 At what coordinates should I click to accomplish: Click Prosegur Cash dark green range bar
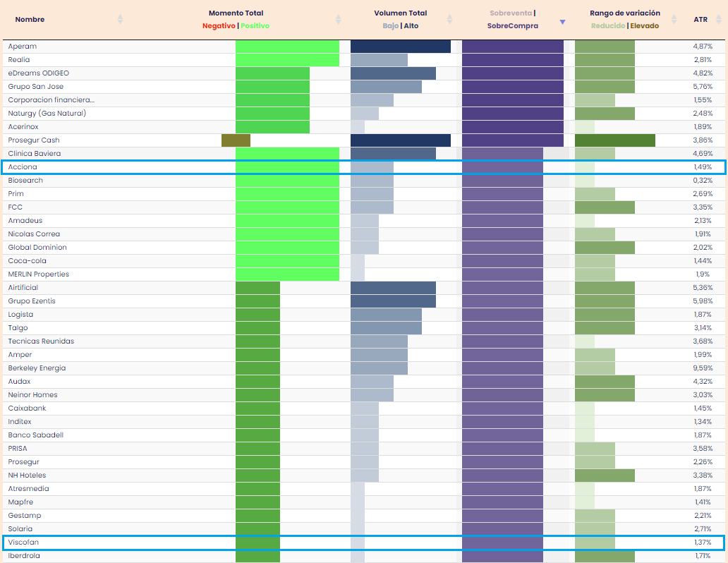click(614, 140)
